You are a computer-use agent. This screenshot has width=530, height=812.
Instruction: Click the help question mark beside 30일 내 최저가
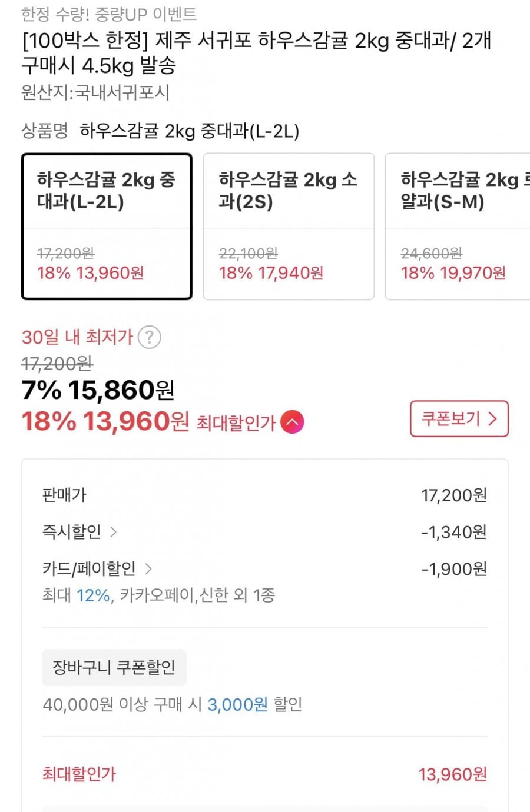[x=150, y=338]
